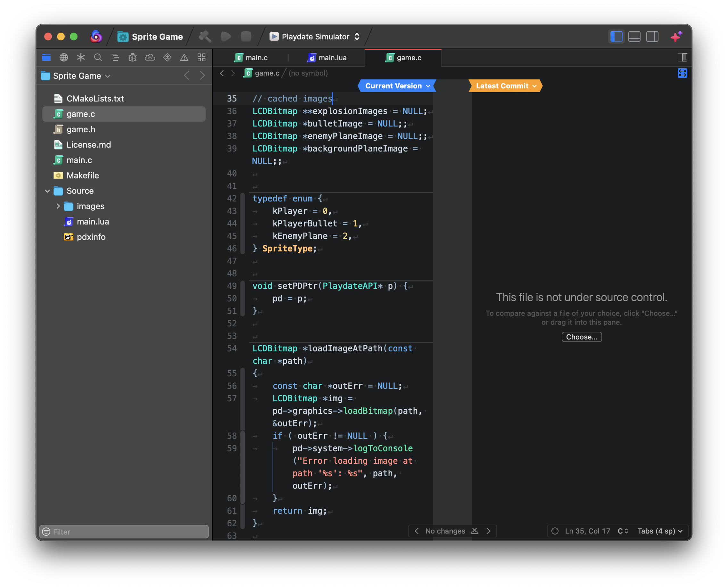
Task: Open the Current Version dropdown
Action: click(397, 86)
